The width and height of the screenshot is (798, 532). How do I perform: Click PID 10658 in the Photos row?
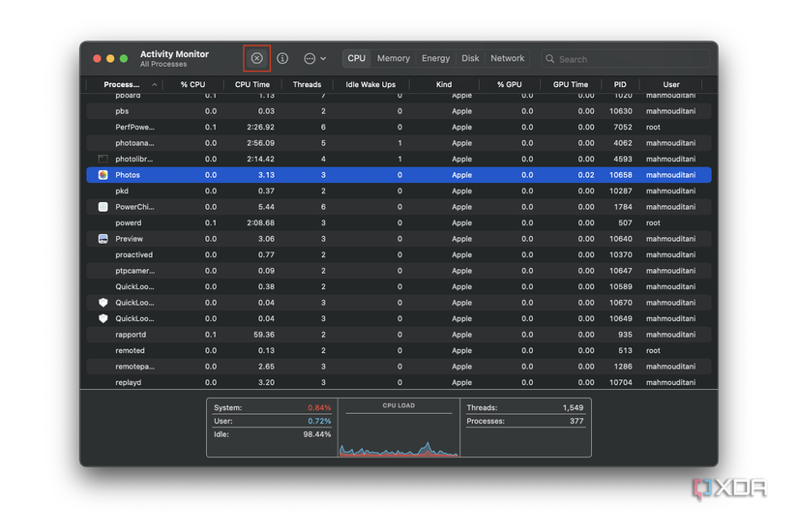pyautogui.click(x=621, y=175)
